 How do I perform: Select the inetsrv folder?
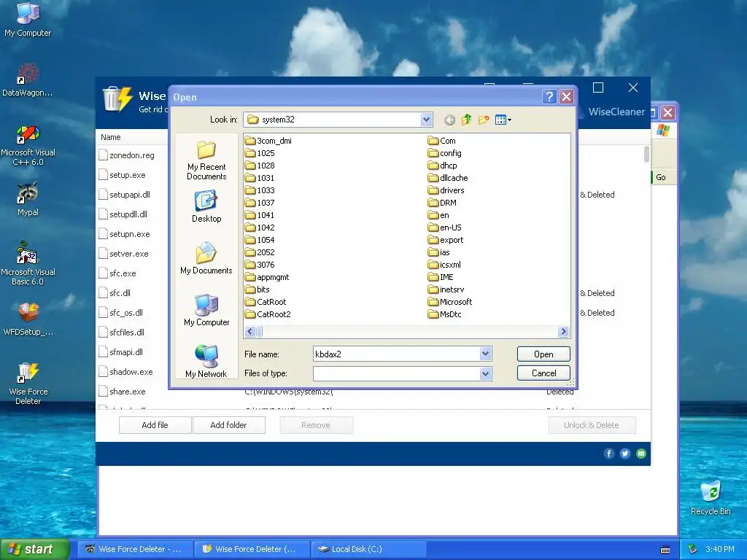click(x=446, y=289)
